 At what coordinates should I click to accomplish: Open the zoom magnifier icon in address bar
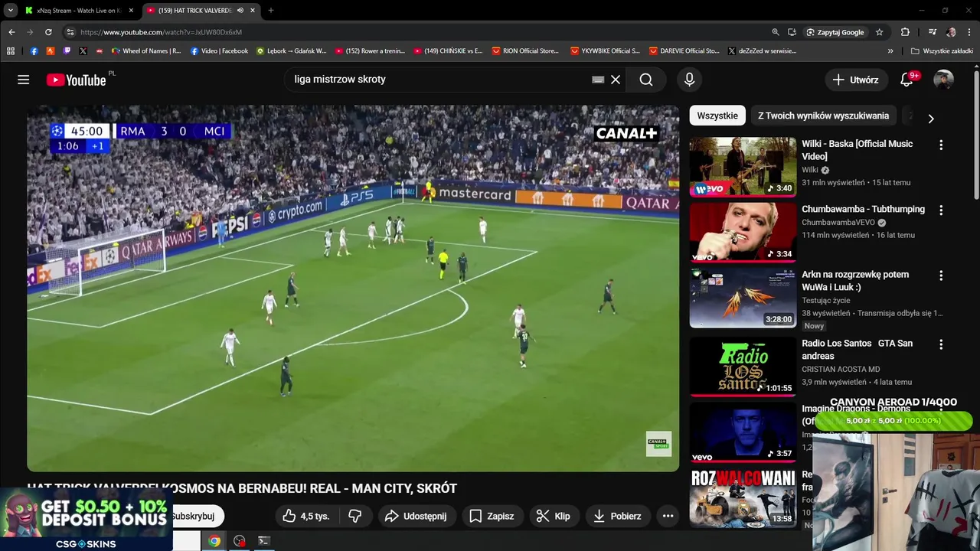(776, 32)
